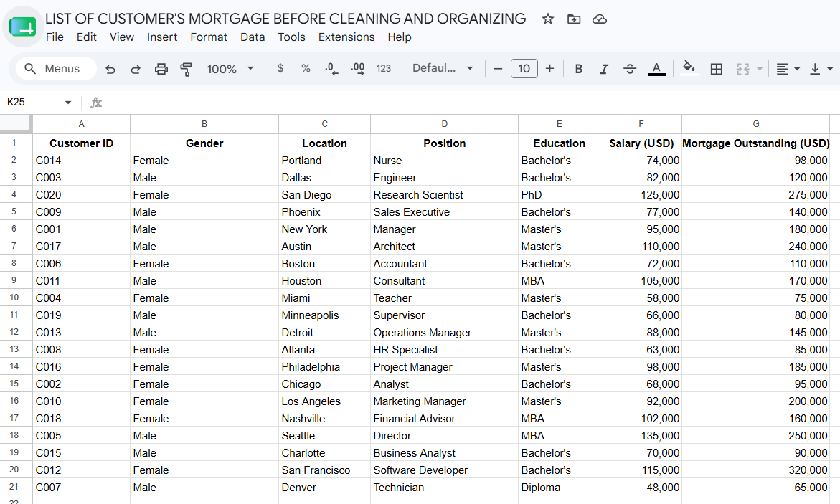Open the Extensions menu

pyautogui.click(x=346, y=37)
